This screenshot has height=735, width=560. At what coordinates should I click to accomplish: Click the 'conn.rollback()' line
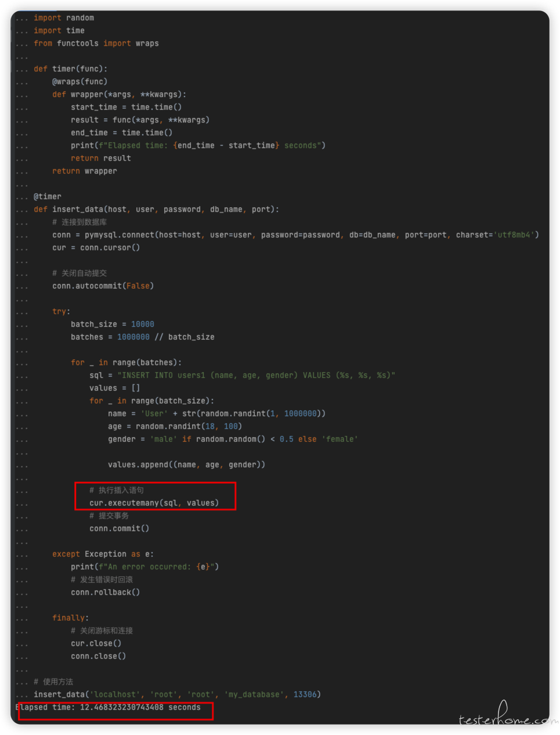point(106,593)
